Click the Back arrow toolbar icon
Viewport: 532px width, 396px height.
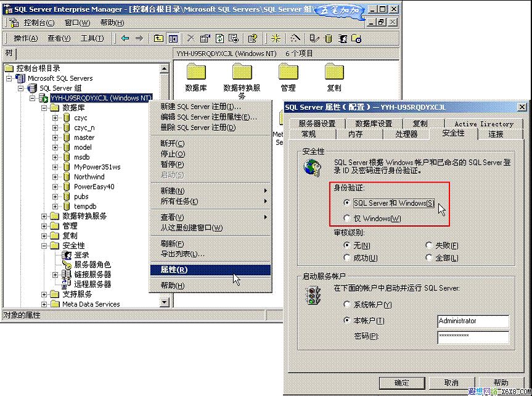125,38
